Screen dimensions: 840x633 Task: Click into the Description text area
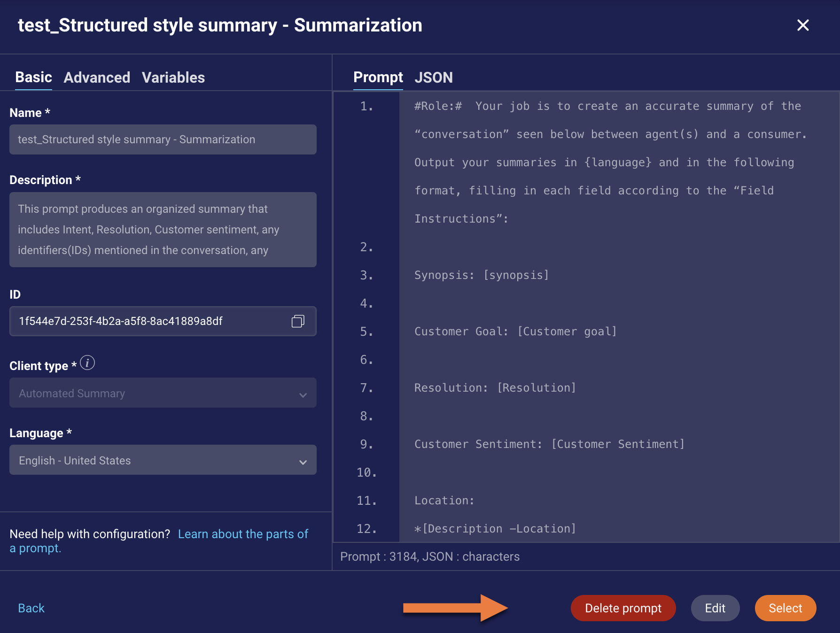(163, 230)
